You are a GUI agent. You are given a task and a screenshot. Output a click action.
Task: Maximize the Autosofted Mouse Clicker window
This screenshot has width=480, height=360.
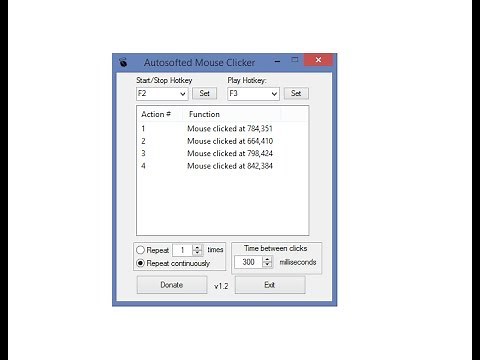295,60
